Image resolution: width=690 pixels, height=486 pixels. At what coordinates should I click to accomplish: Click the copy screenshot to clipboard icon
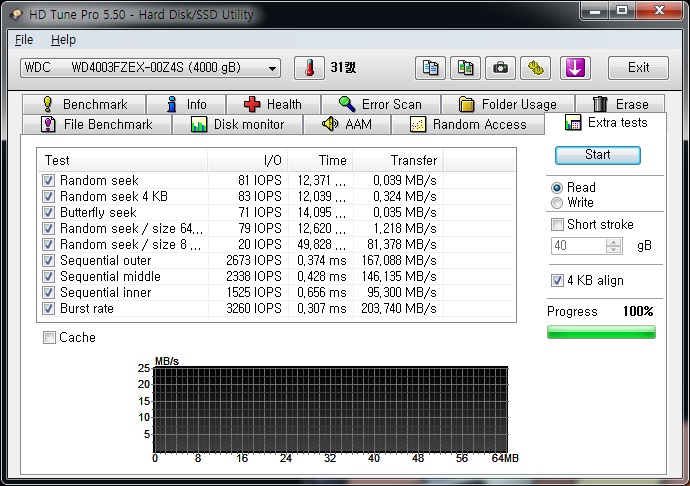coord(466,68)
